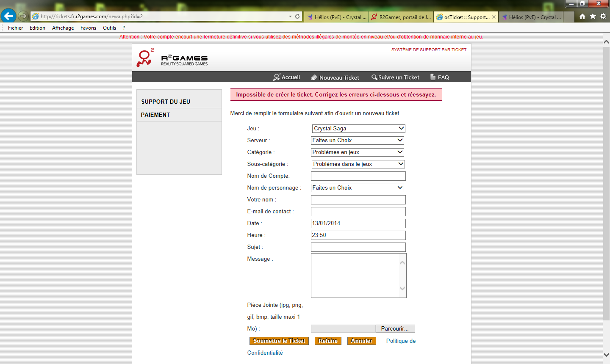Image resolution: width=610 pixels, height=364 pixels.
Task: Click the browser back arrow button
Action: pyautogui.click(x=8, y=16)
